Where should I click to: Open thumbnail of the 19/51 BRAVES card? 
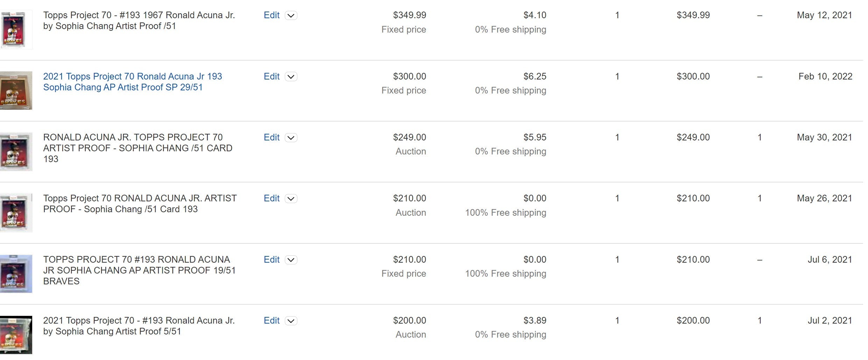[16, 274]
